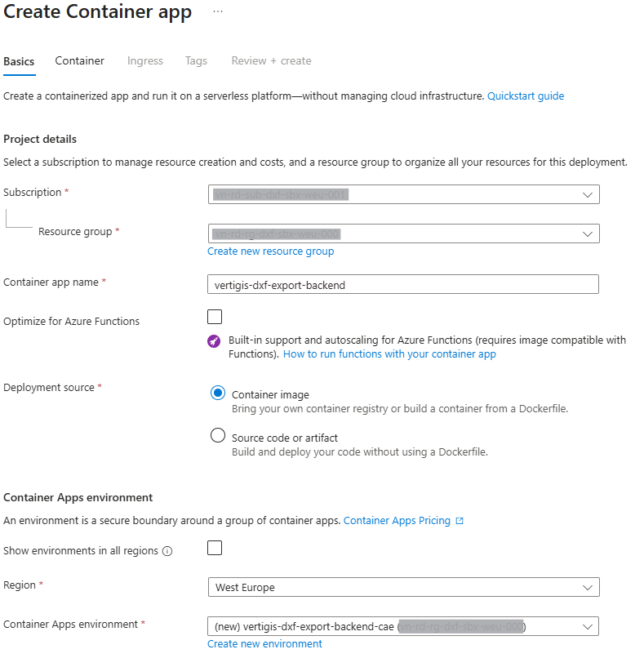Open the Quickstart guide link
The width and height of the screenshot is (644, 667).
tap(526, 96)
